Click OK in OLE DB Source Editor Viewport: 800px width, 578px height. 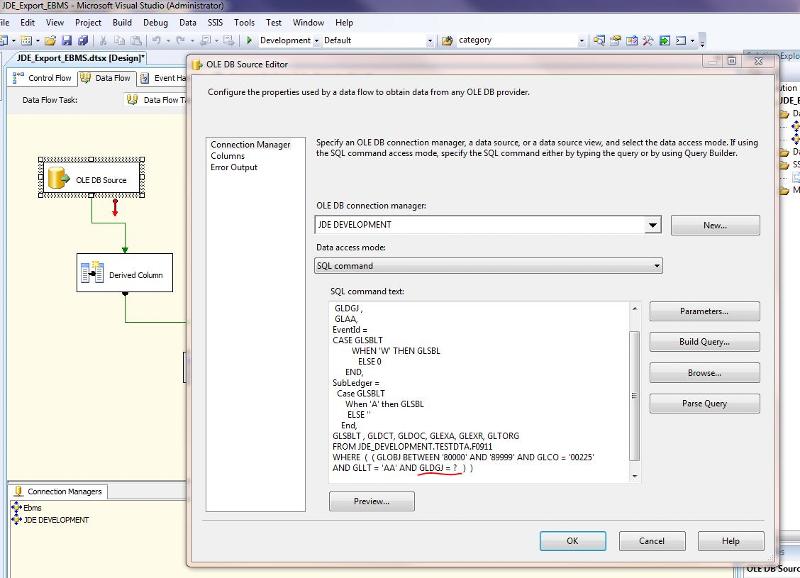point(572,541)
